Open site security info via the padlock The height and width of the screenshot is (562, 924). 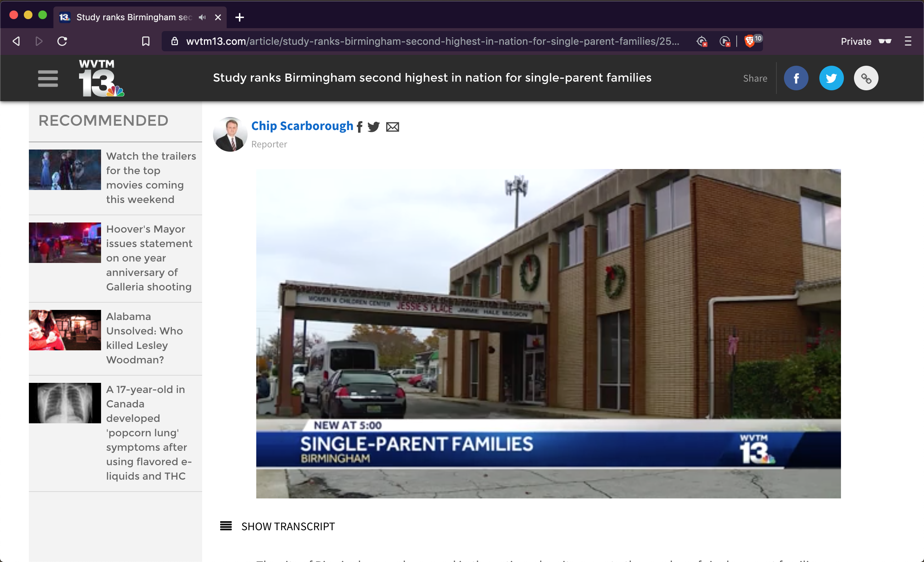pos(174,41)
